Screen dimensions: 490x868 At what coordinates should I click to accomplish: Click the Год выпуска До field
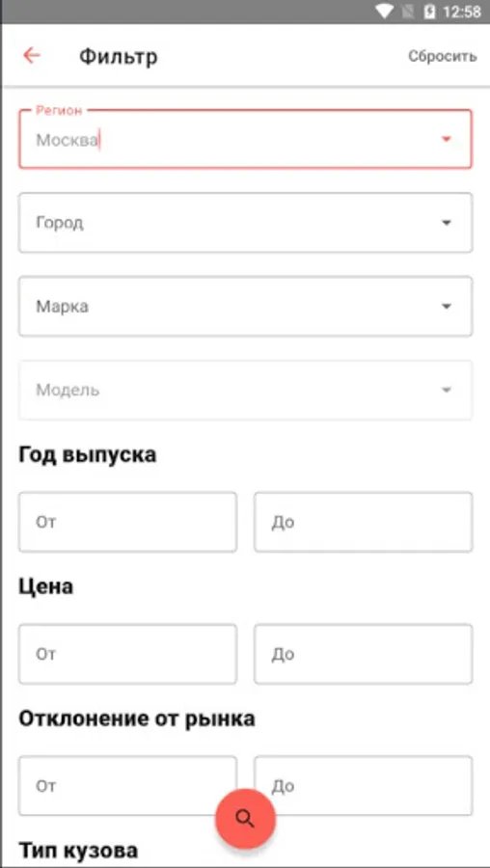click(364, 522)
